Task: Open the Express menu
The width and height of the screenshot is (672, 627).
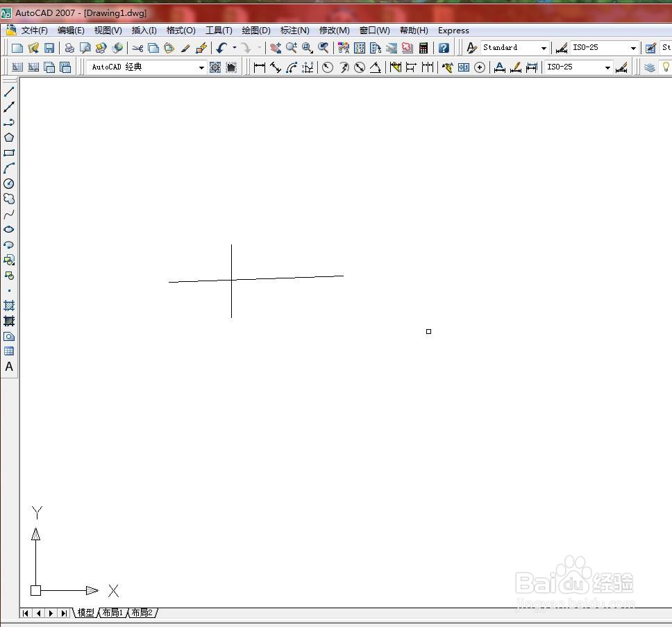Action: point(453,31)
